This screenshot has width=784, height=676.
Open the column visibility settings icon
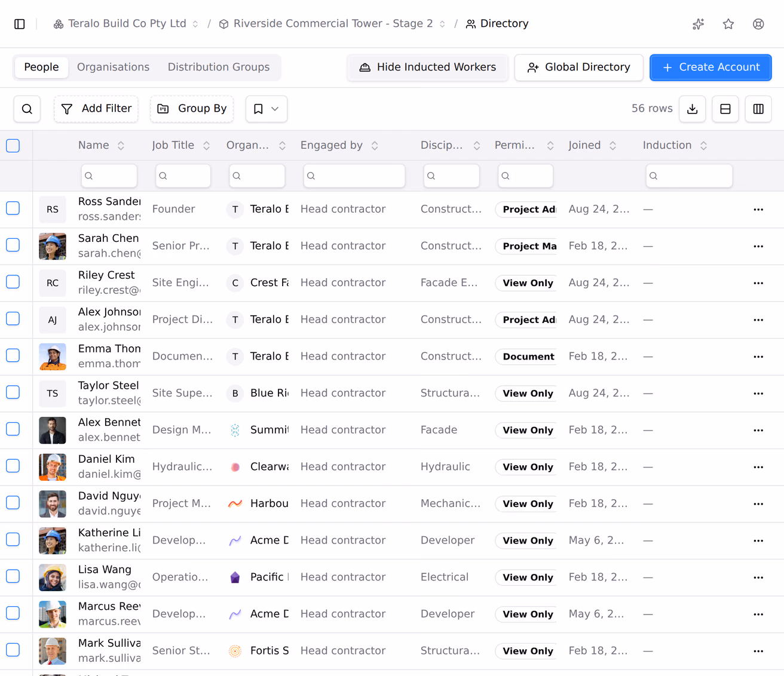(758, 109)
